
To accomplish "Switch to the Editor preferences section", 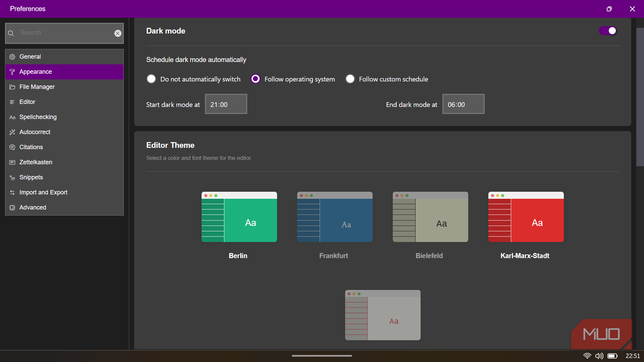I will [x=64, y=102].
